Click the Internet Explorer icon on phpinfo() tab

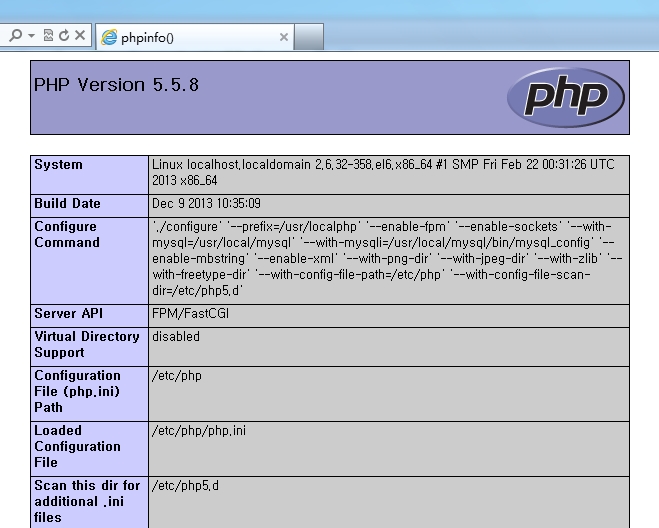pyautogui.click(x=109, y=37)
